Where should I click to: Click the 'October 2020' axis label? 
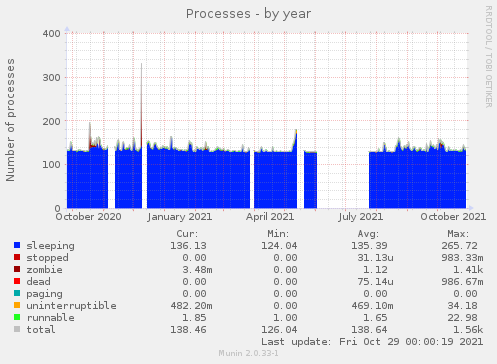pos(89,217)
